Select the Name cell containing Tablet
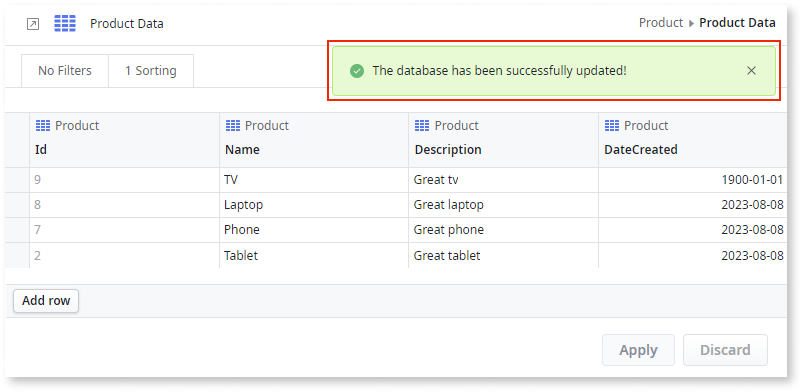 point(314,255)
